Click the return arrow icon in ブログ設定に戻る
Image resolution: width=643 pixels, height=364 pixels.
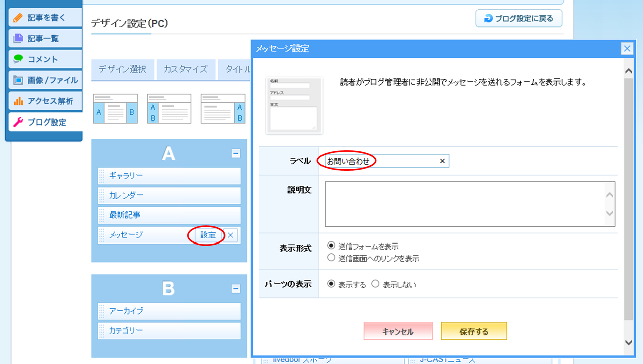488,19
